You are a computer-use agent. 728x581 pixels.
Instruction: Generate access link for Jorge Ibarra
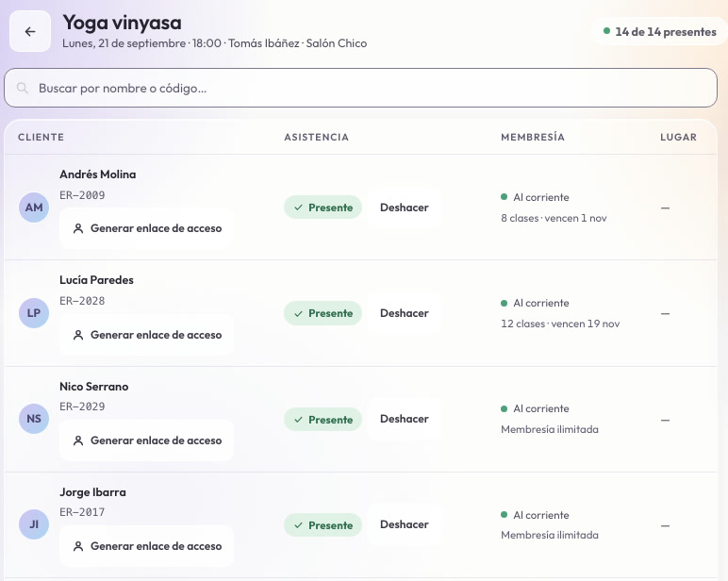pyautogui.click(x=147, y=546)
